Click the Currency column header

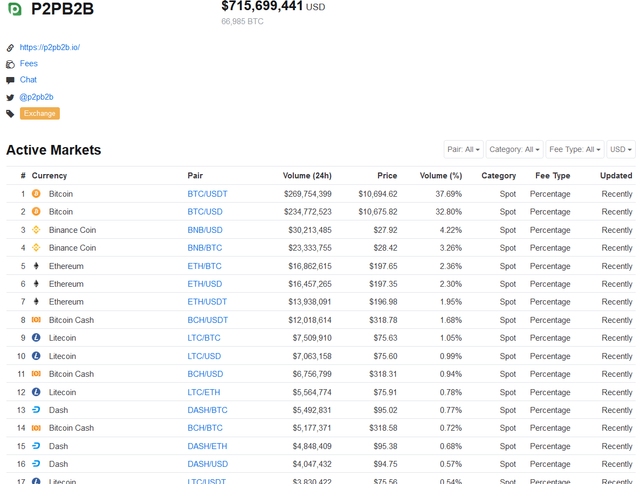[x=49, y=175]
